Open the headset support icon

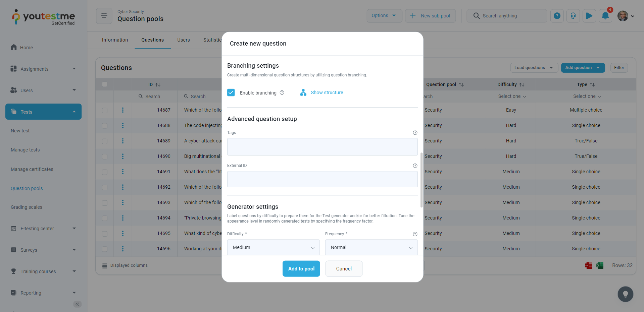coord(573,16)
